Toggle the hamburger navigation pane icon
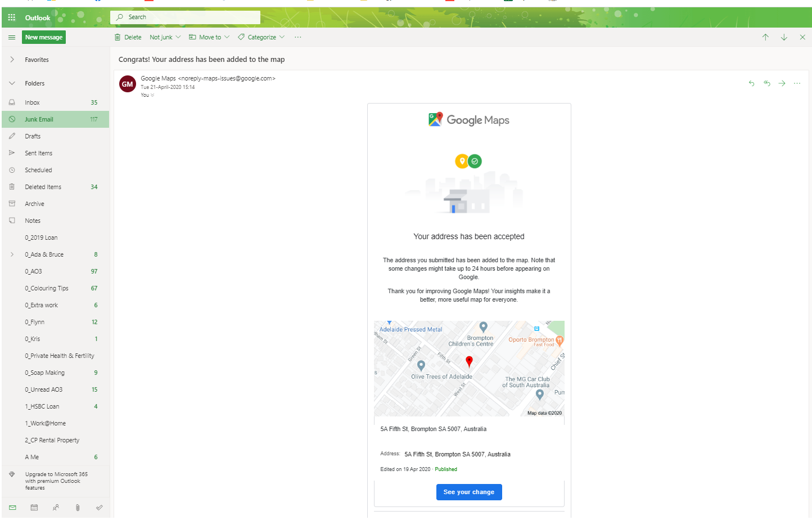The image size is (812, 520). (12, 37)
